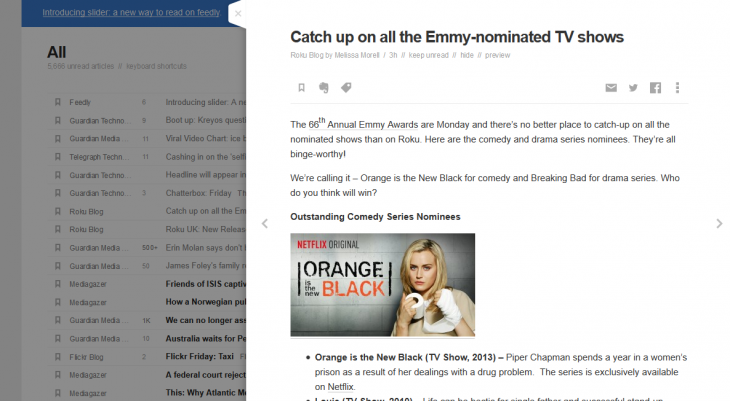Open the 'Australia waits for' article
This screenshot has height=401, width=730.
click(x=205, y=339)
